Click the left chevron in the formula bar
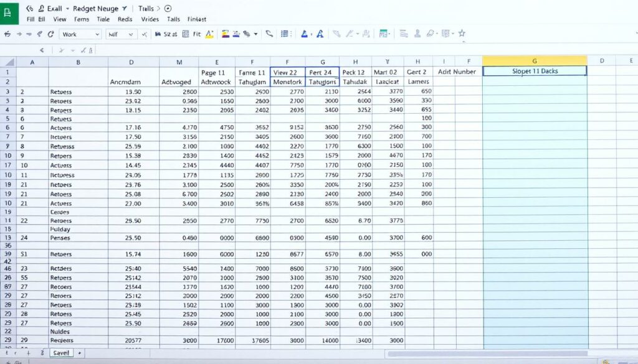The image size is (638, 364). tap(42, 50)
